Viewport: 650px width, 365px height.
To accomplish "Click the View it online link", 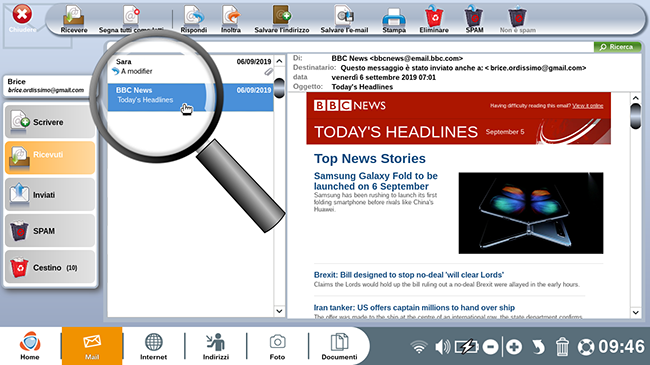I will pyautogui.click(x=587, y=106).
